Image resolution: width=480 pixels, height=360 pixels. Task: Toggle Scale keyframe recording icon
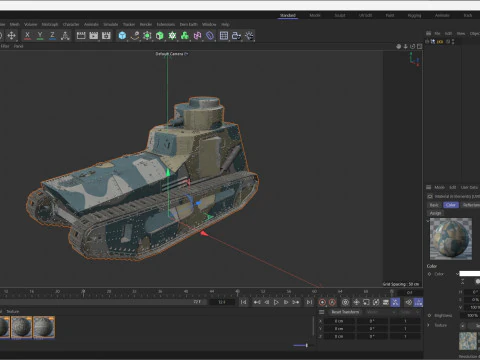click(x=366, y=302)
